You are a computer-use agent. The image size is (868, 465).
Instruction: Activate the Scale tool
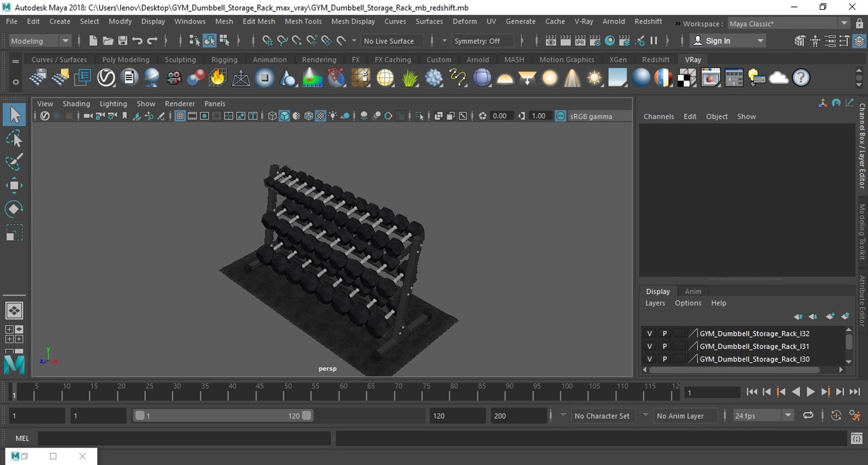pos(14,232)
